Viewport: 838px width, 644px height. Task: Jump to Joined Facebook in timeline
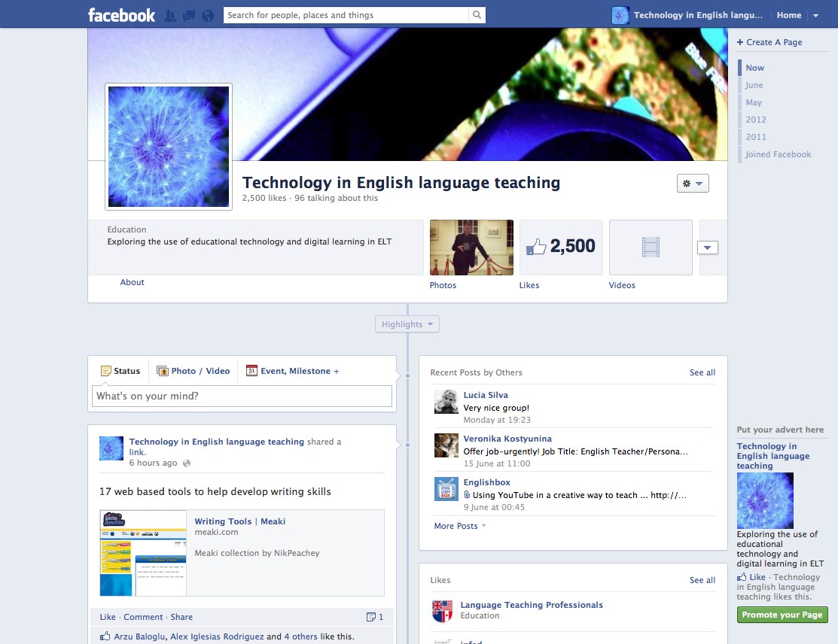pos(779,154)
